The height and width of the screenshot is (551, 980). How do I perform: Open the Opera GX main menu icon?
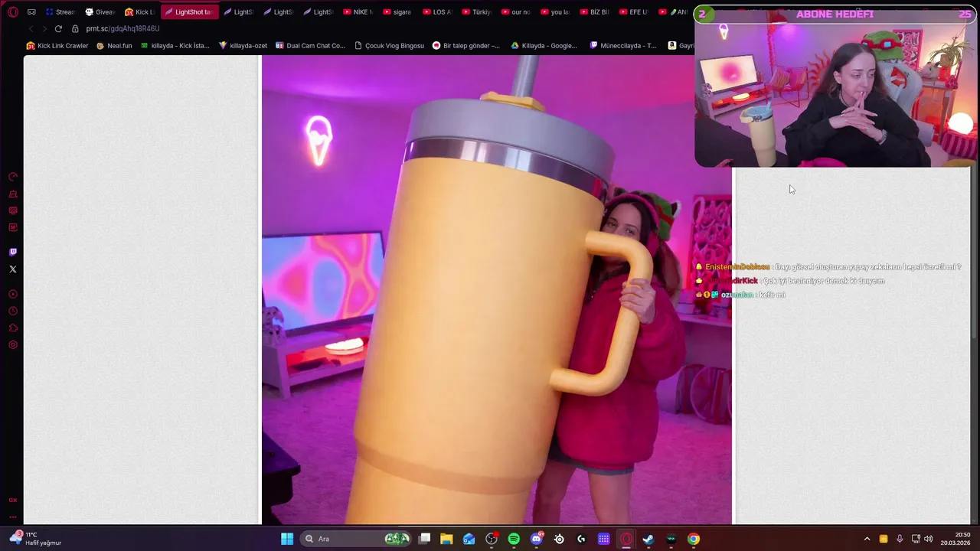tap(13, 12)
